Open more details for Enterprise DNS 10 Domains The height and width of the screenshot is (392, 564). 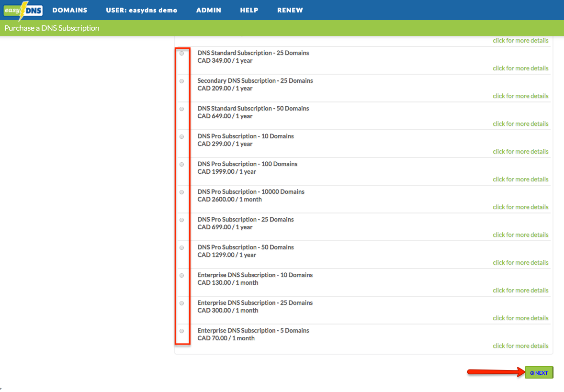click(520, 290)
